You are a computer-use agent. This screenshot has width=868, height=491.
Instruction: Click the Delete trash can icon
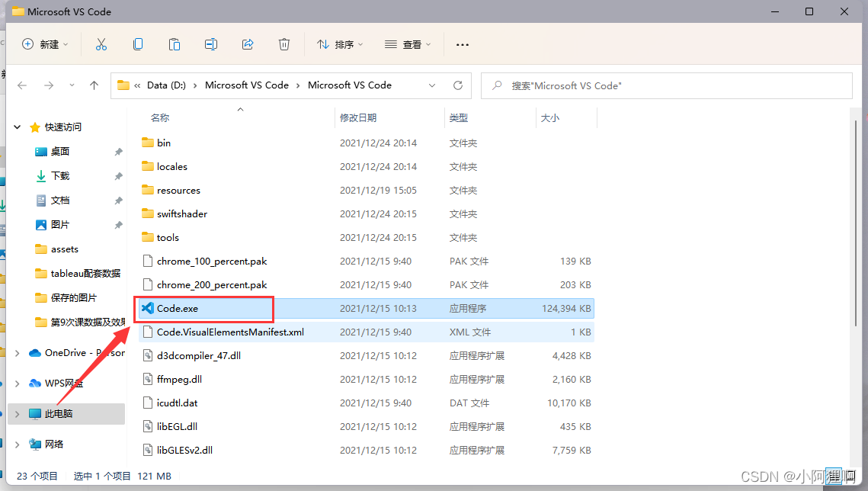(284, 44)
